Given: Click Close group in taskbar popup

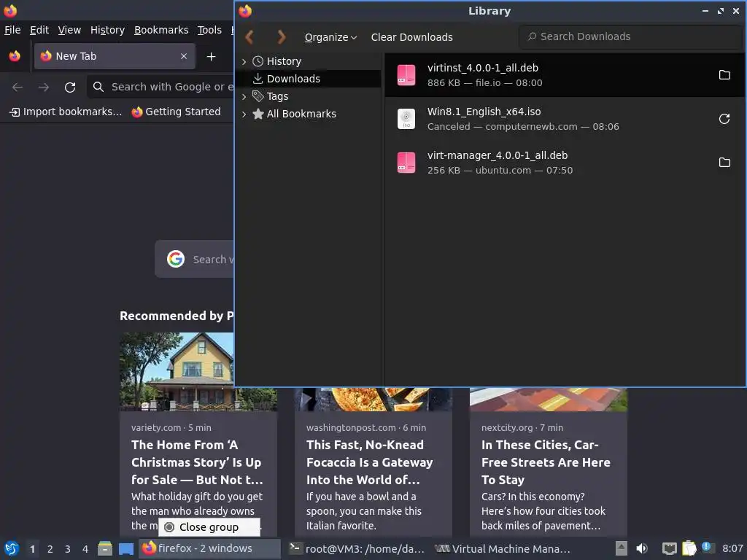Looking at the screenshot, I should tap(209, 526).
